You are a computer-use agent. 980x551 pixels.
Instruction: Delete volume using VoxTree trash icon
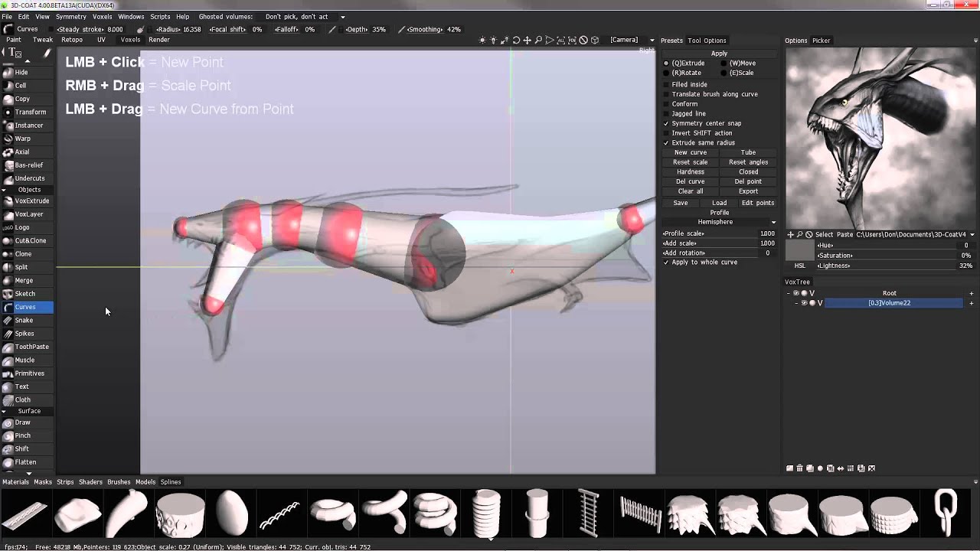(x=800, y=468)
